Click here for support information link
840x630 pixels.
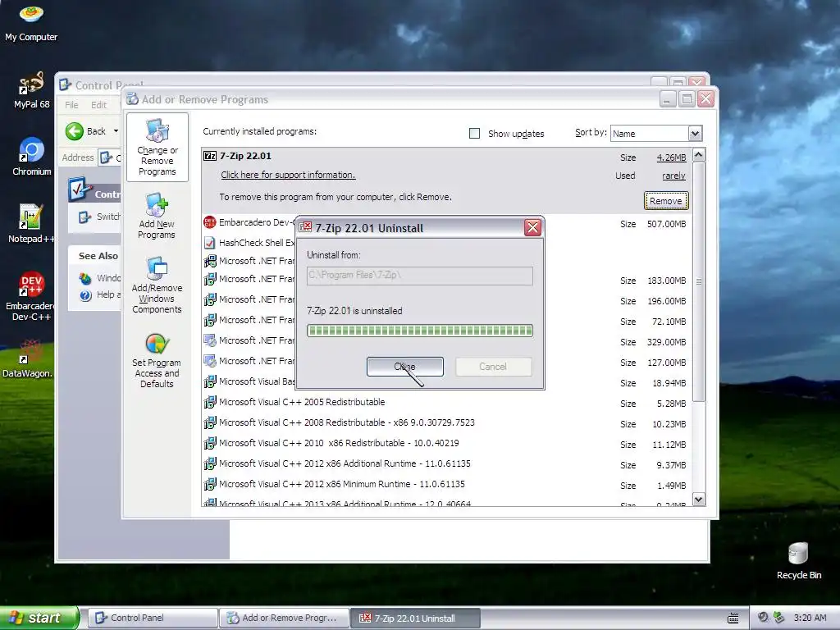pyautogui.click(x=288, y=175)
